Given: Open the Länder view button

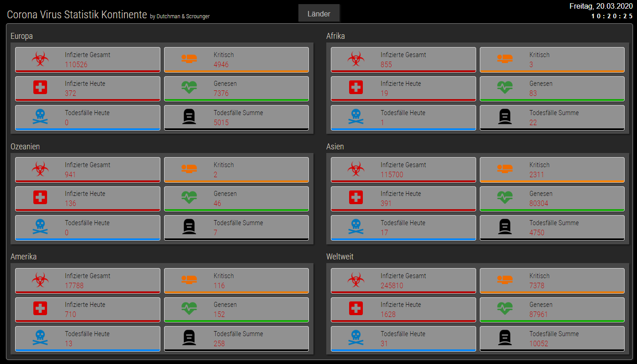Looking at the screenshot, I should (x=319, y=14).
